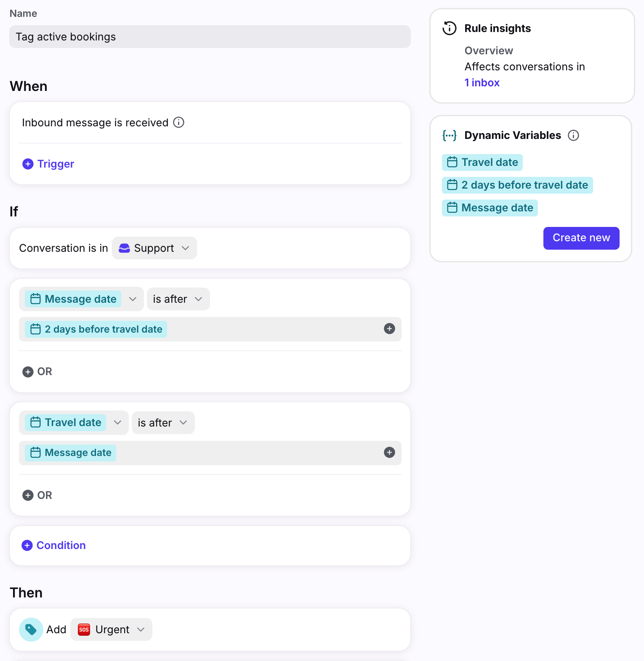Click the Dynamic Variables curly braces icon
The image size is (644, 661).
coord(450,135)
